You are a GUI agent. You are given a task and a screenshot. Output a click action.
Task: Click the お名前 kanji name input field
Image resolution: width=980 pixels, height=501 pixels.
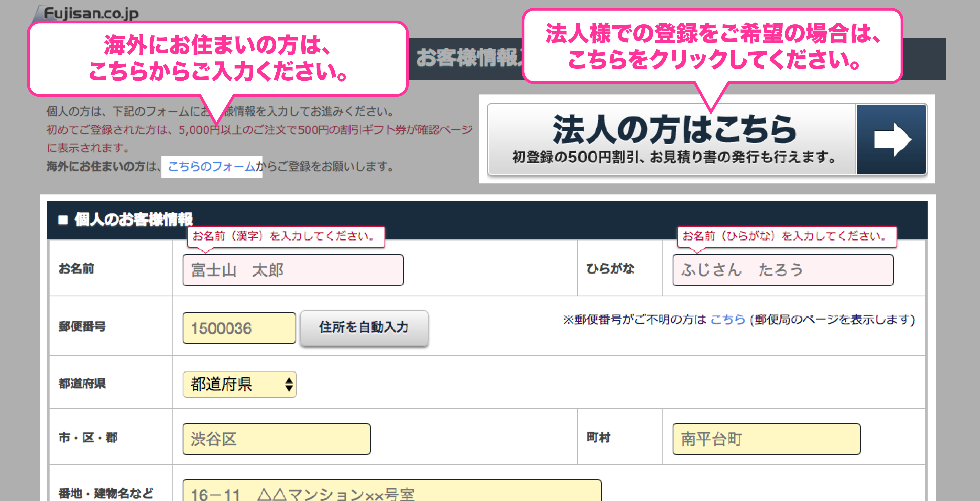[293, 270]
